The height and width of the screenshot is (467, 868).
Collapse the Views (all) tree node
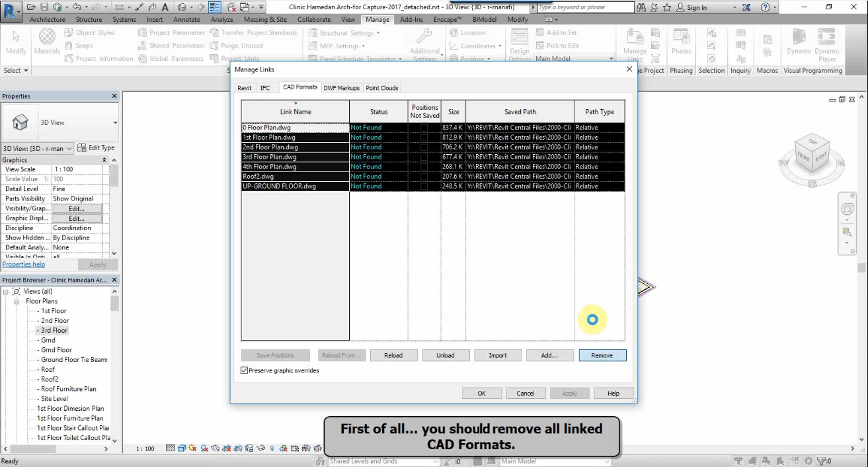coord(6,292)
